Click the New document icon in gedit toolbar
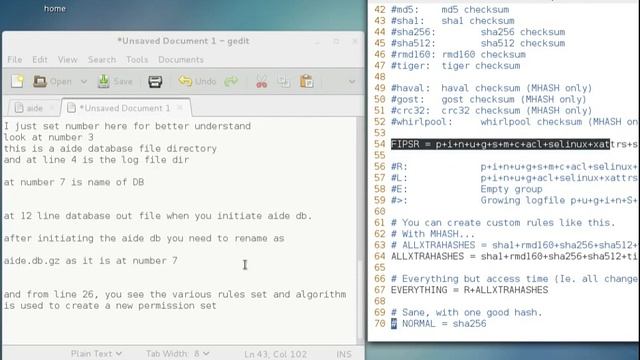 click(18, 81)
